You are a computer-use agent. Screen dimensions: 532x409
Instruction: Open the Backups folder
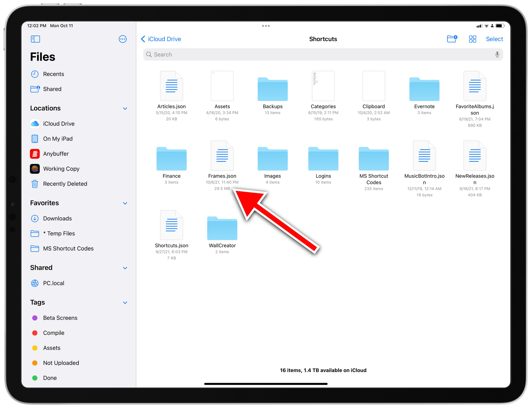pyautogui.click(x=273, y=89)
